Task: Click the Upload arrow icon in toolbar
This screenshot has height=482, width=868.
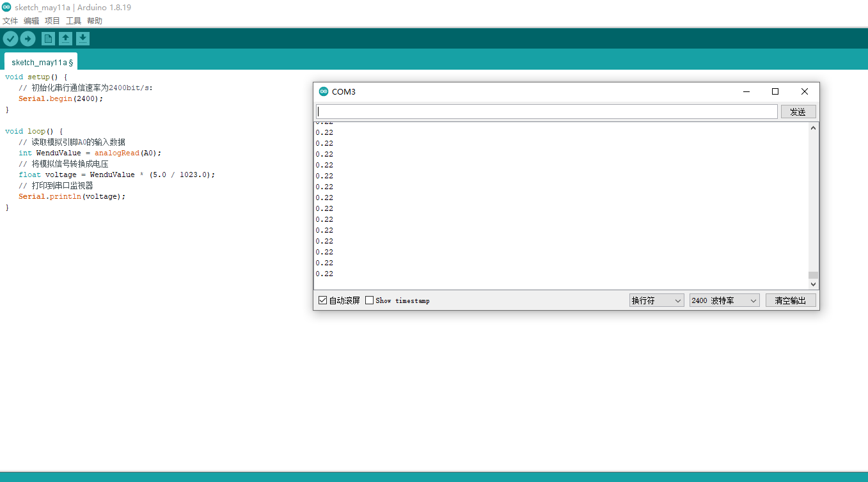Action: 28,39
